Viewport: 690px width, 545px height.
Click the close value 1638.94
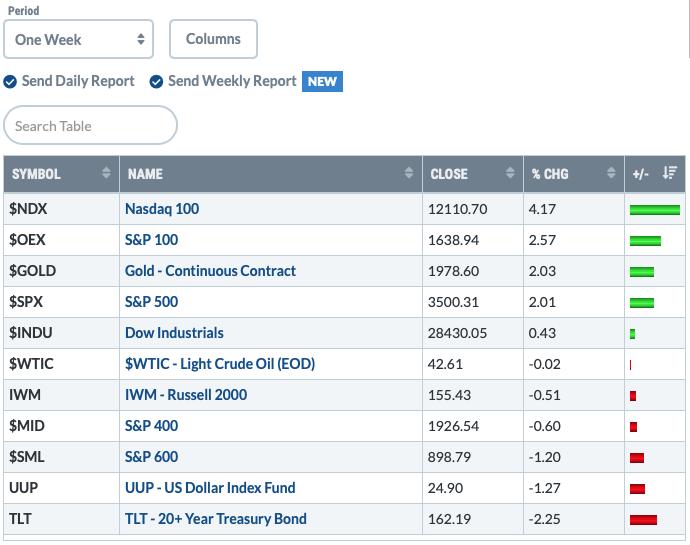[453, 240]
